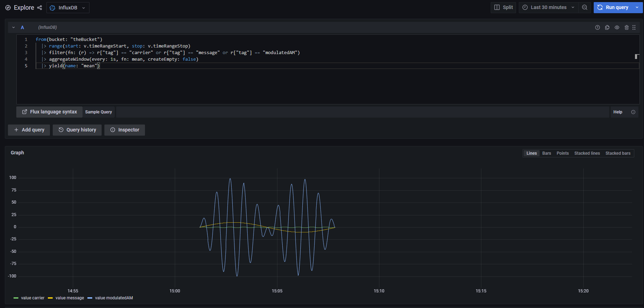Toggle query A visibility with eye icon
Viewport: 644px width, 308px height.
click(x=617, y=27)
